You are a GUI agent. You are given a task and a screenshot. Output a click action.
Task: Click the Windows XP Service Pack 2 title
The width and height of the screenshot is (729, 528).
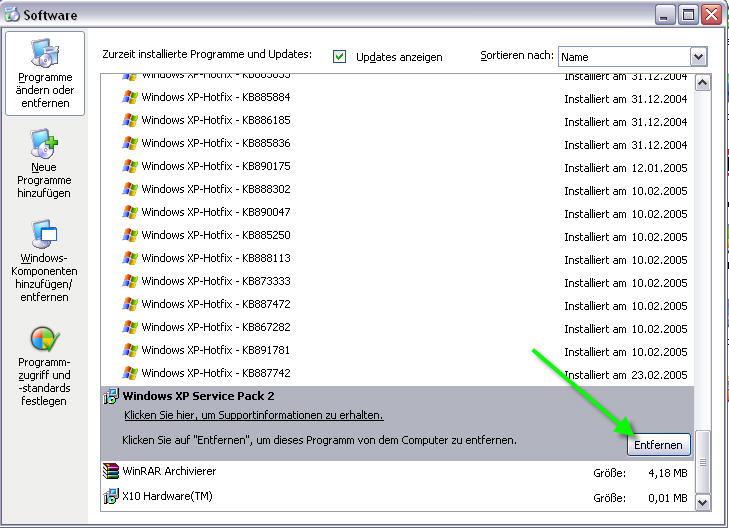[x=199, y=396]
